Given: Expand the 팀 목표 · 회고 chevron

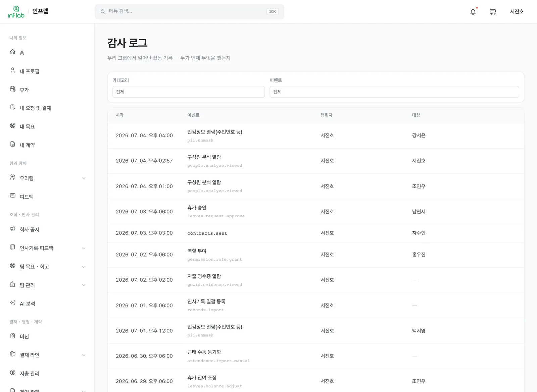Looking at the screenshot, I should pos(84,267).
